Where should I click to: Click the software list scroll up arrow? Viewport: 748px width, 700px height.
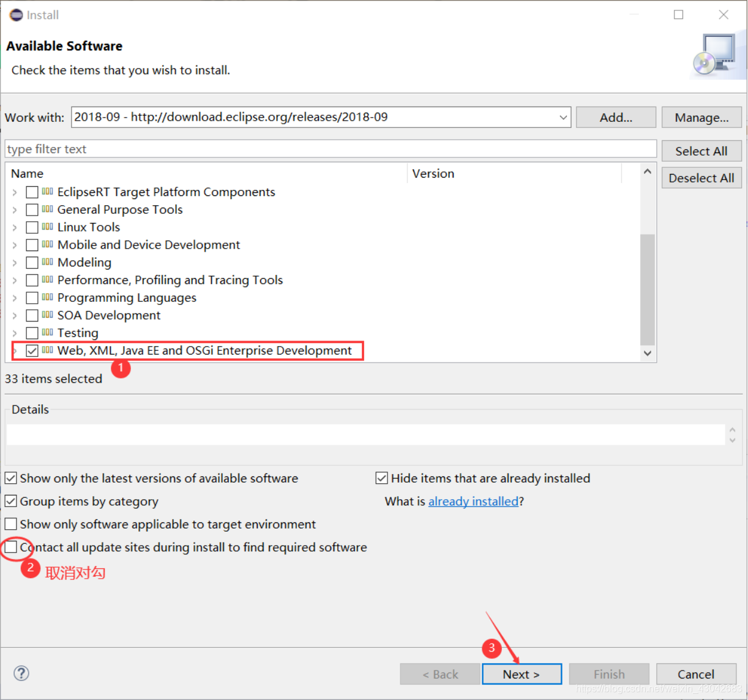(648, 172)
